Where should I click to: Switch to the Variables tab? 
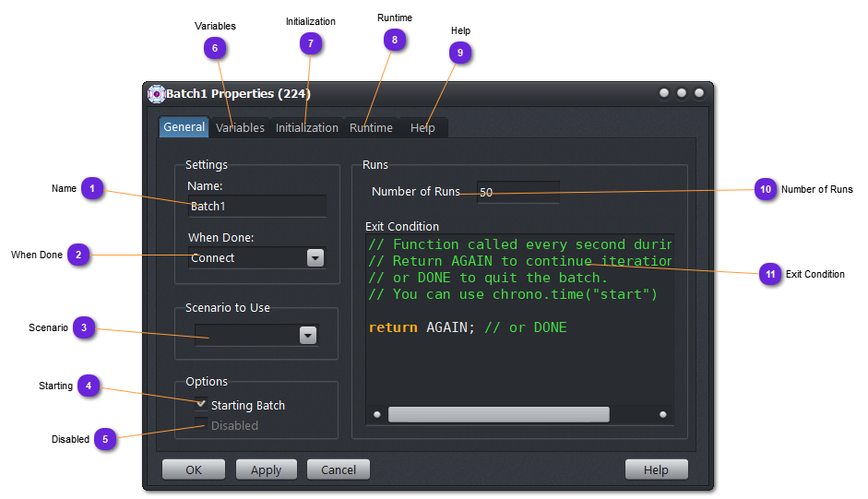point(240,128)
